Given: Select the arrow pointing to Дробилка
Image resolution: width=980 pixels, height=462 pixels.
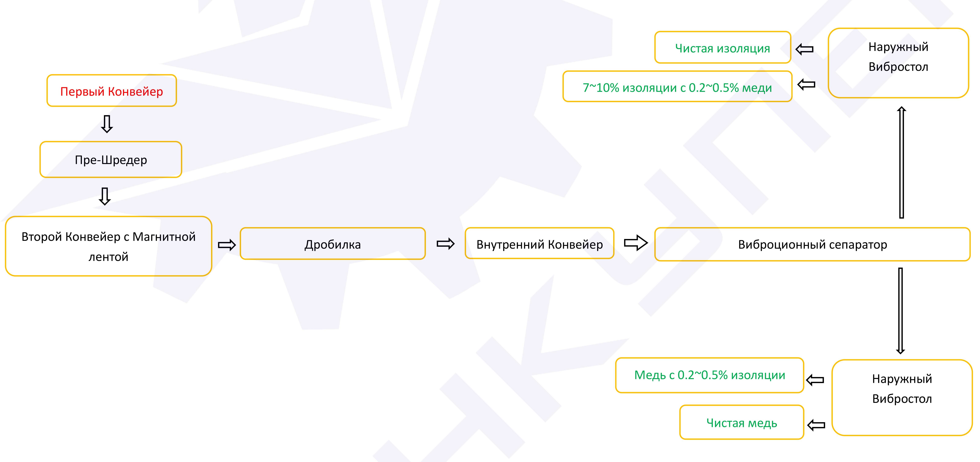Looking at the screenshot, I should [x=227, y=245].
